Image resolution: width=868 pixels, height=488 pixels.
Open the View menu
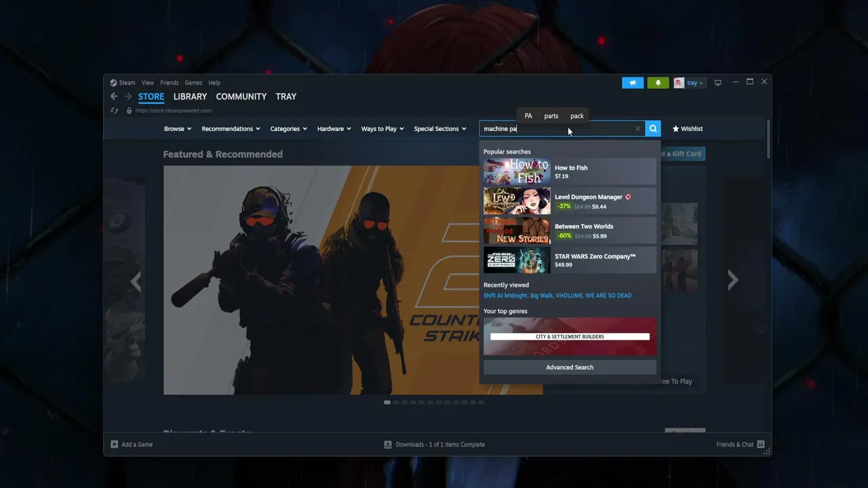click(148, 83)
